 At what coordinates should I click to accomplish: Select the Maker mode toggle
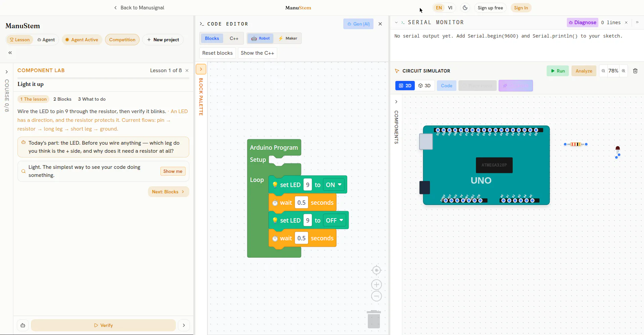click(x=288, y=38)
